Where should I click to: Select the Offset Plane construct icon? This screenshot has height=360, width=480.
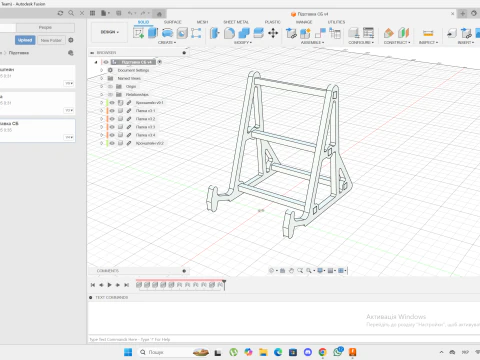pyautogui.click(x=389, y=33)
